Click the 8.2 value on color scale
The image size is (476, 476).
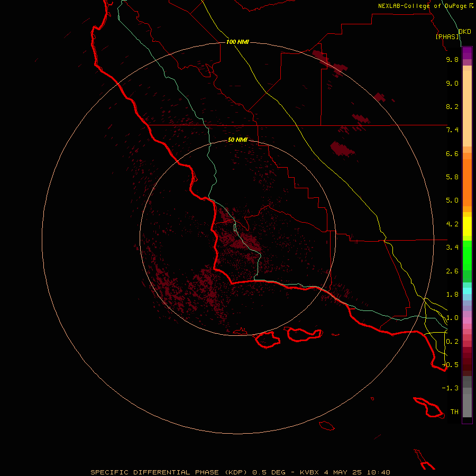click(x=452, y=106)
